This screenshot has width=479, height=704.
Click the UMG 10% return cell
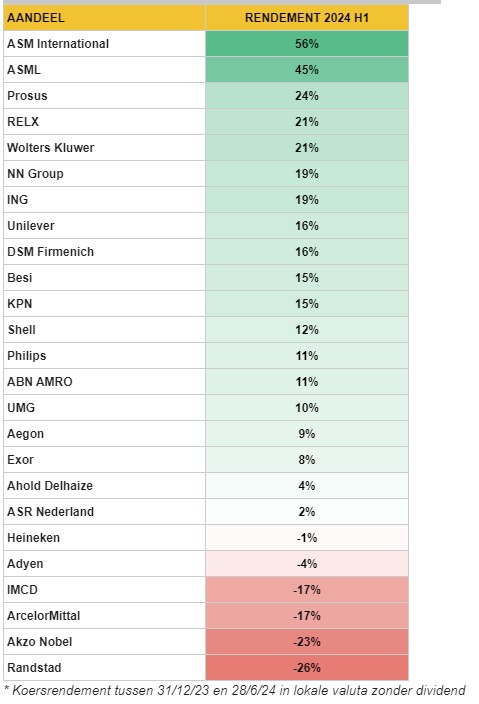[x=307, y=408]
